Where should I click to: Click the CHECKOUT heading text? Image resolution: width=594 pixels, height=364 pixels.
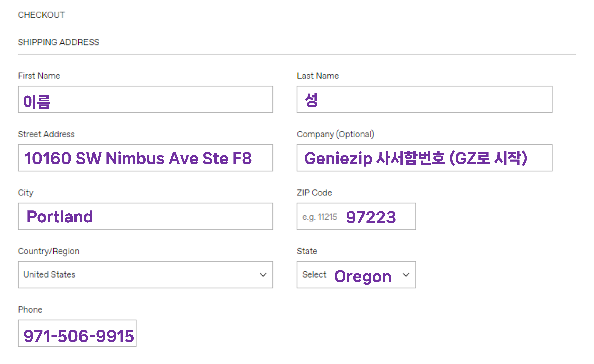(x=41, y=15)
